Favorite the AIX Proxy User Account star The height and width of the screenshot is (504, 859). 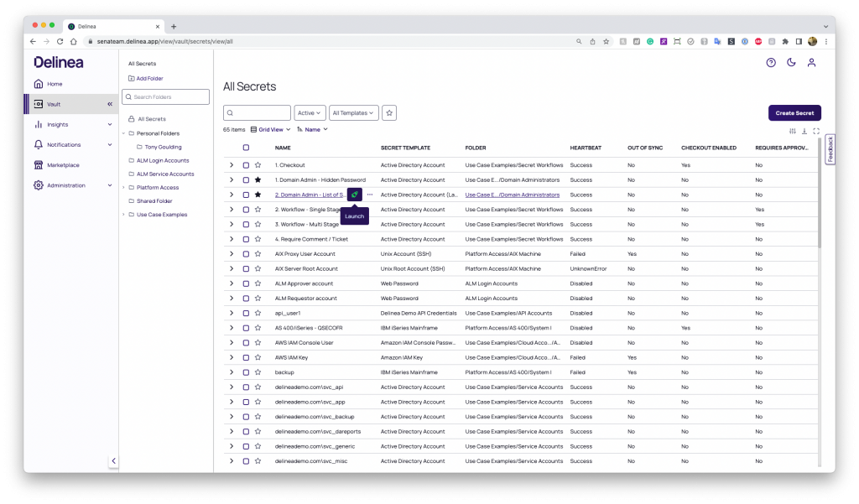(258, 254)
